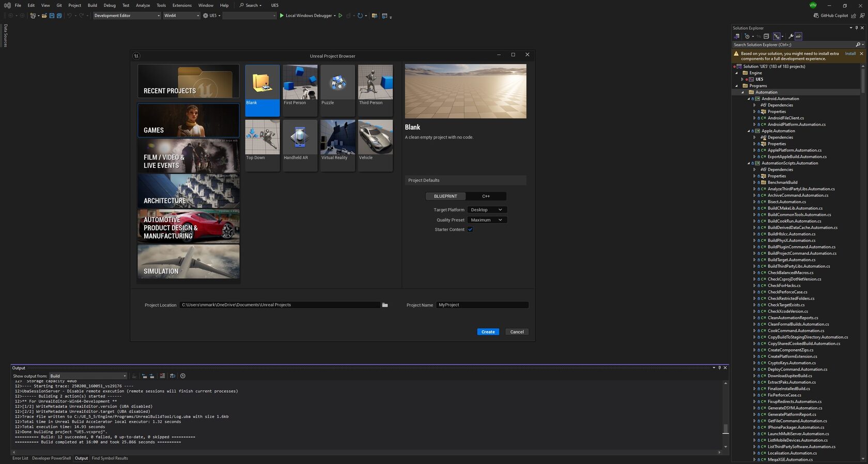868x464 pixels.
Task: Click the single Save disk icon in toolbar
Action: (x=52, y=16)
